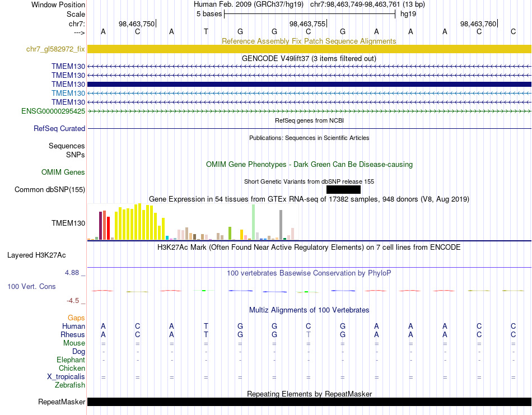
Task: Click the Elephant species label
Action: [71, 360]
